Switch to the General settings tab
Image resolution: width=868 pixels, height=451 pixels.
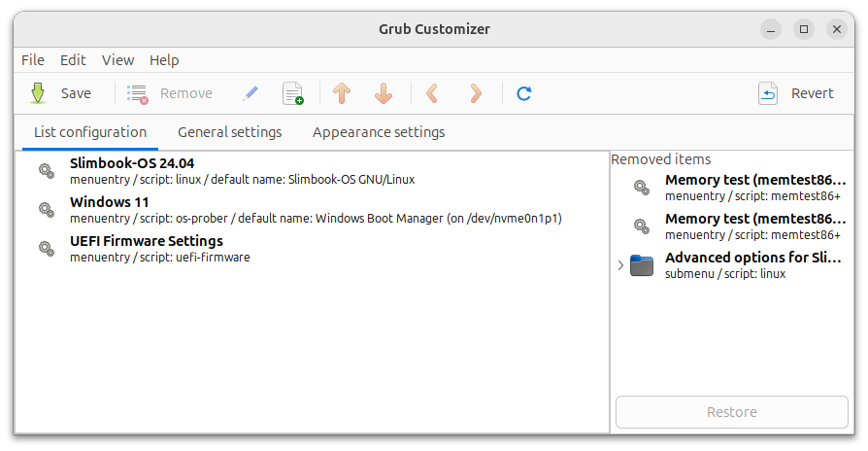click(230, 132)
